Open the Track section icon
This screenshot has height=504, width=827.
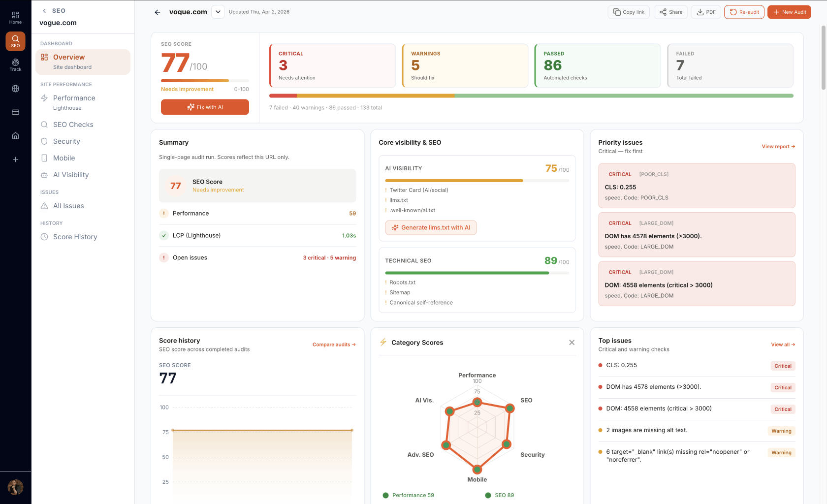[15, 65]
